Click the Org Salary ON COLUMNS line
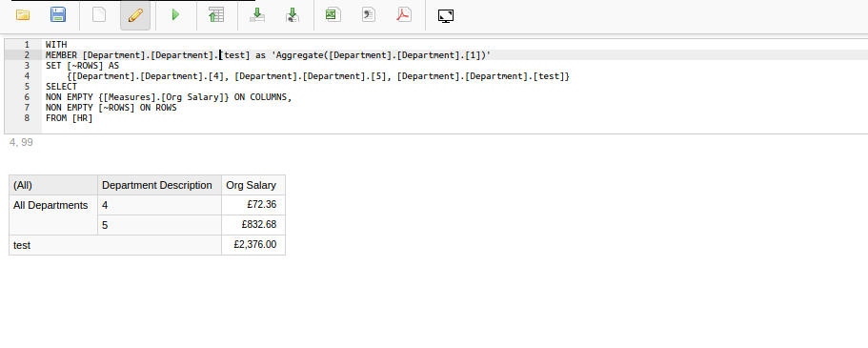The width and height of the screenshot is (868, 348). click(169, 97)
